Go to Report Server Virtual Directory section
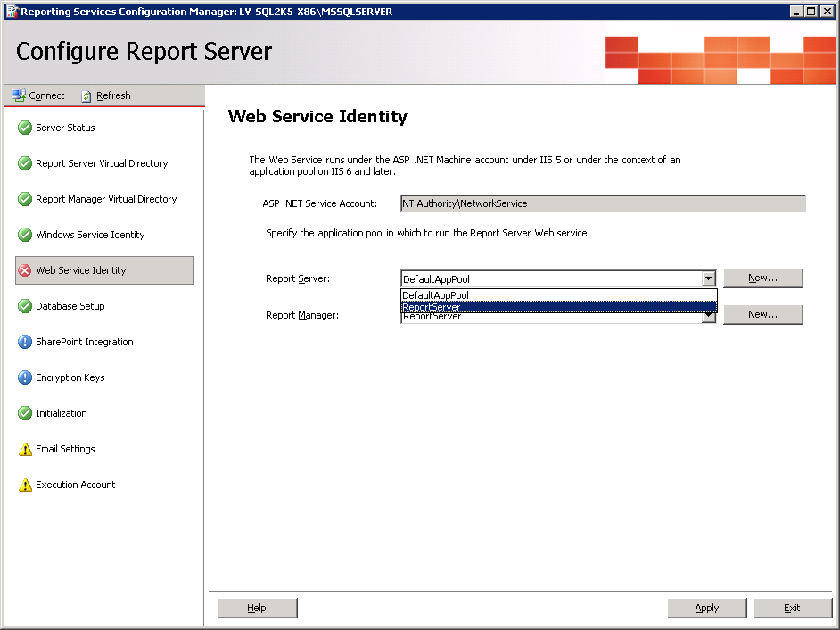This screenshot has height=630, width=840. click(x=101, y=163)
